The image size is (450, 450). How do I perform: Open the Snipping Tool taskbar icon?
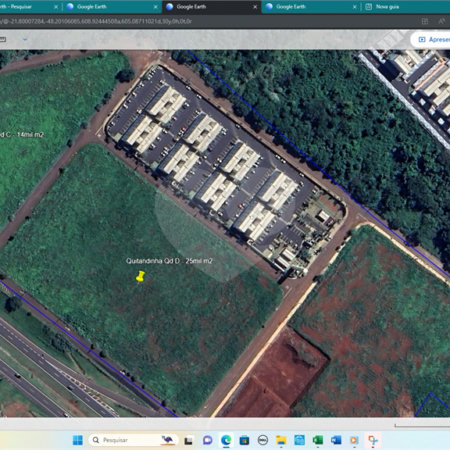pos(373,440)
